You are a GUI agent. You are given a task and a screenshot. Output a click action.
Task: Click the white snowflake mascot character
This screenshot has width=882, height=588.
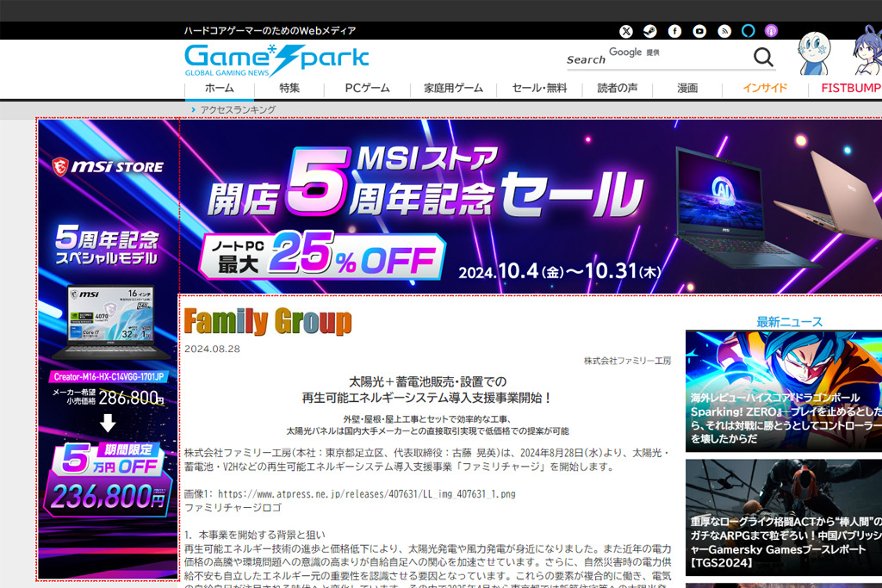813,54
